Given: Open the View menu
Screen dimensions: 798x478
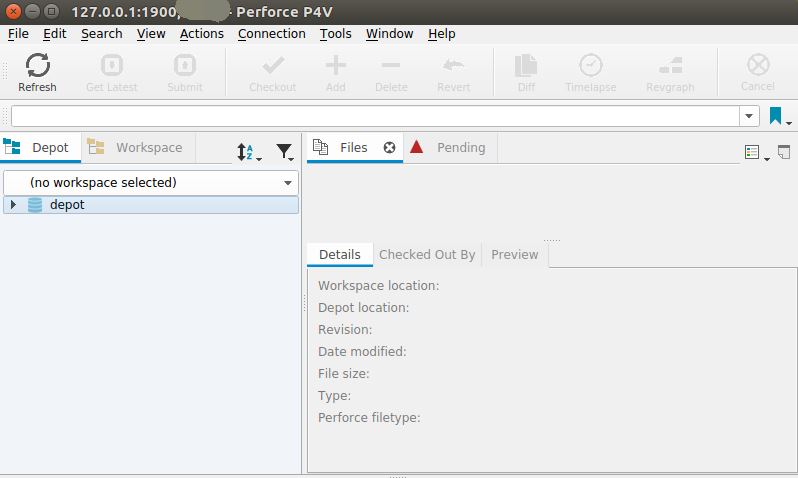Looking at the screenshot, I should [151, 34].
